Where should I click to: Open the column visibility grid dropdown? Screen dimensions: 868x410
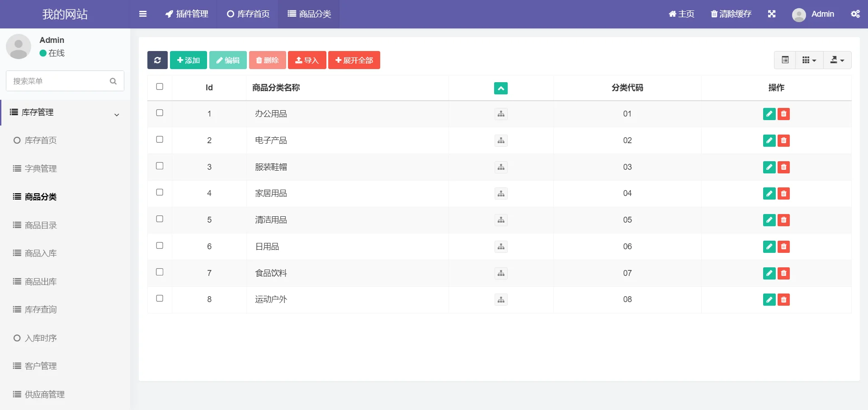click(x=809, y=60)
